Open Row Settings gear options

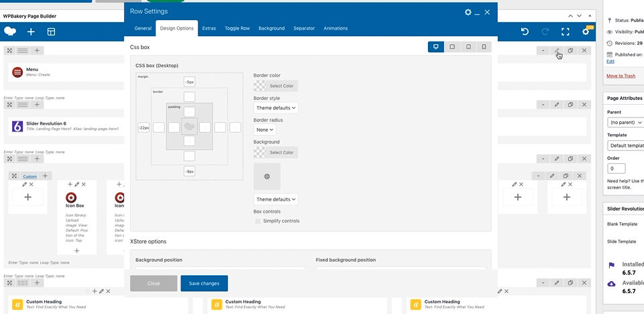[x=468, y=12]
